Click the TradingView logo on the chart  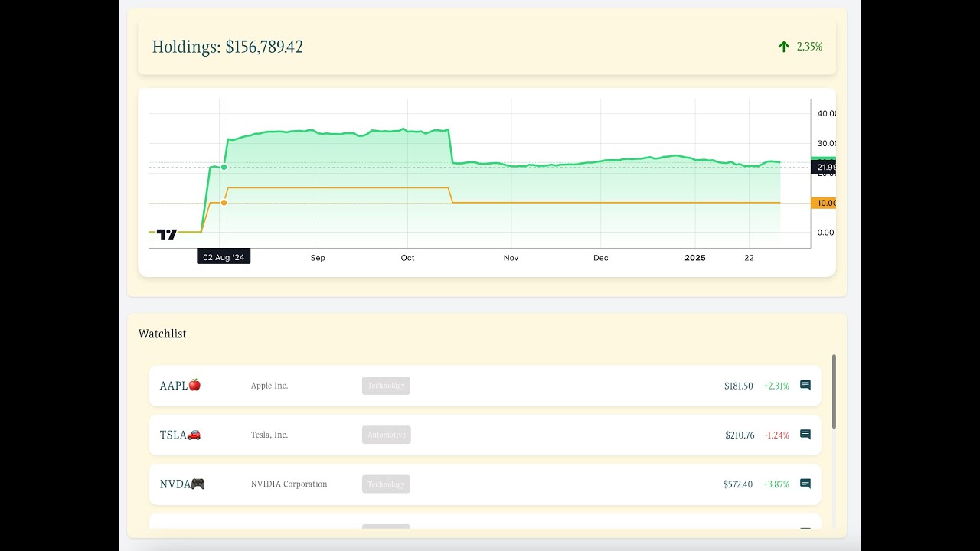pyautogui.click(x=167, y=234)
